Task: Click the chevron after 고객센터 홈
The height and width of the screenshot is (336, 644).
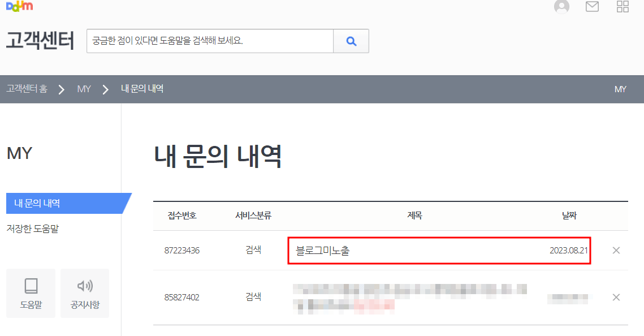Action: (61, 89)
